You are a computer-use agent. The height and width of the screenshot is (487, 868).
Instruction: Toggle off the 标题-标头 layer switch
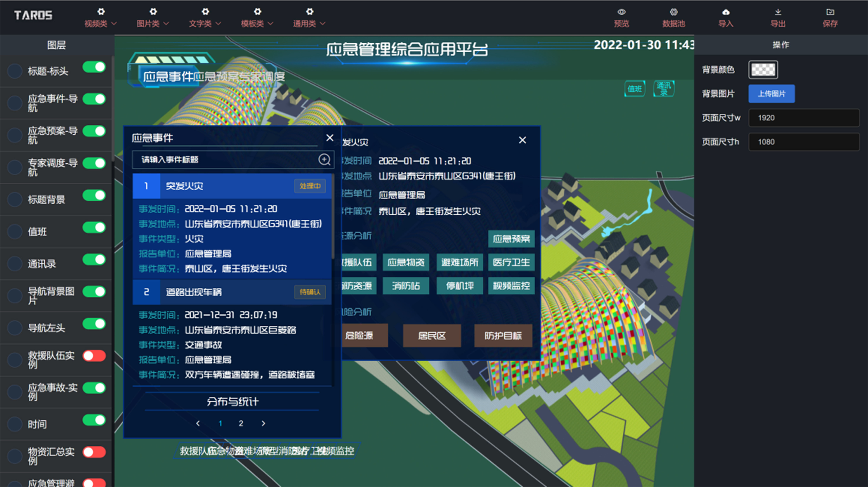pos(94,67)
